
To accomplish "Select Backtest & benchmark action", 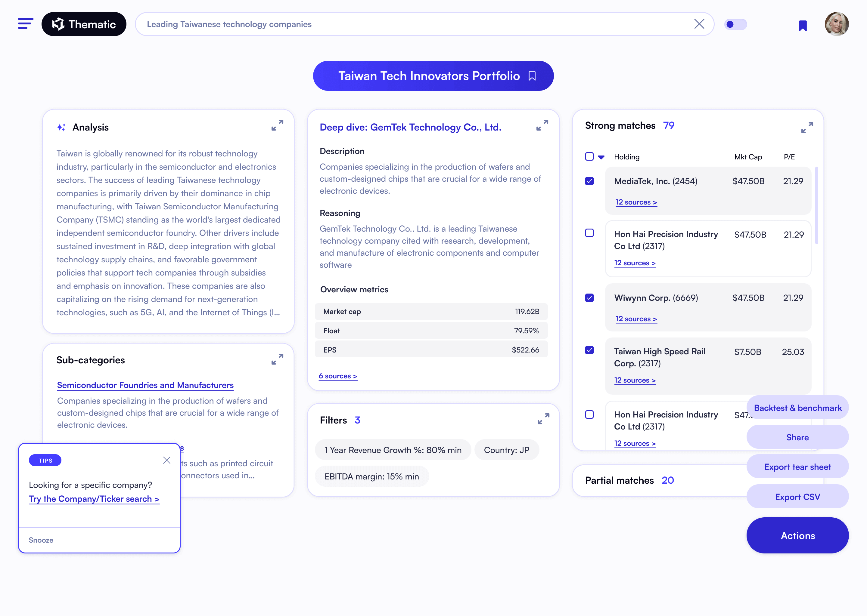I will coord(797,408).
